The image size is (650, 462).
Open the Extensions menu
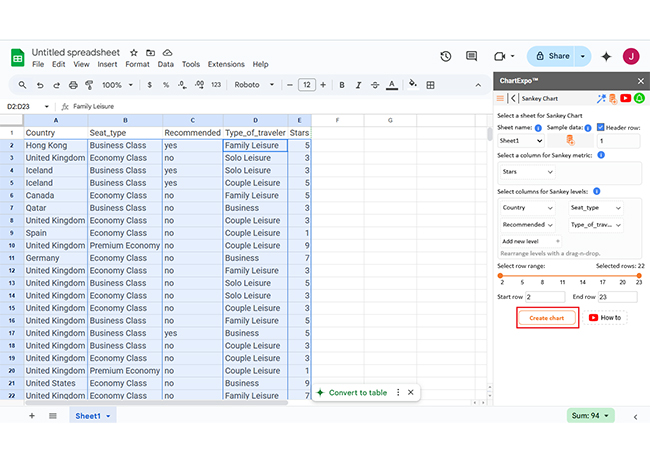point(225,64)
